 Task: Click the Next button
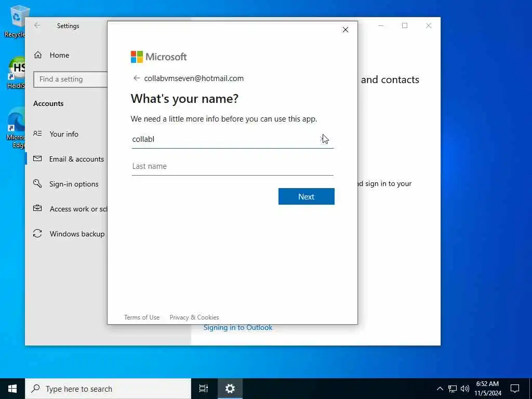(306, 196)
